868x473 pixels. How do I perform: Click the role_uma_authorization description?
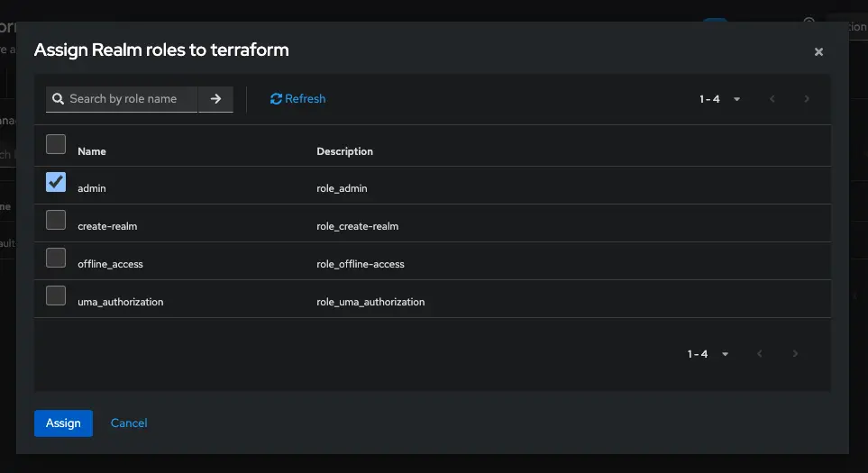coord(370,302)
